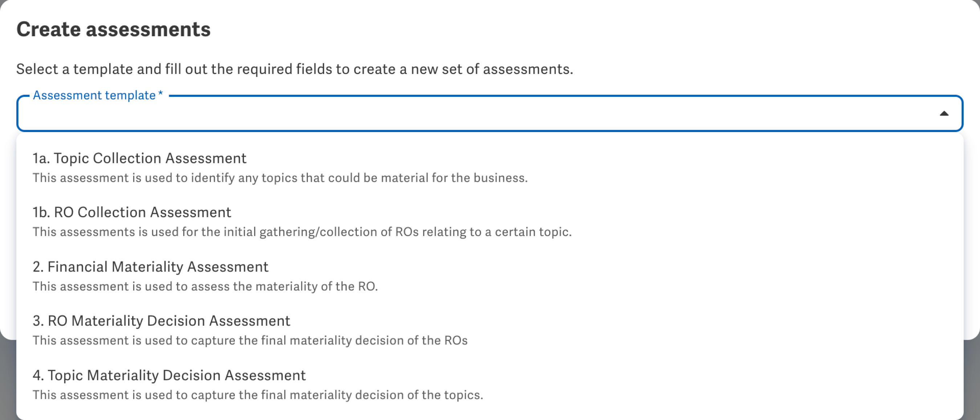Click the final materiality decision description
The width and height of the screenshot is (980, 420).
(250, 340)
